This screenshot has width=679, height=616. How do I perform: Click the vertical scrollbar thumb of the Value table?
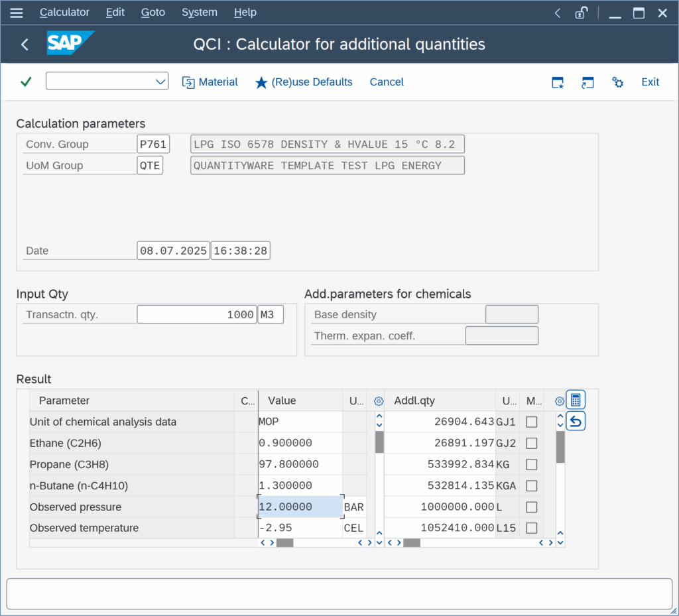379,442
